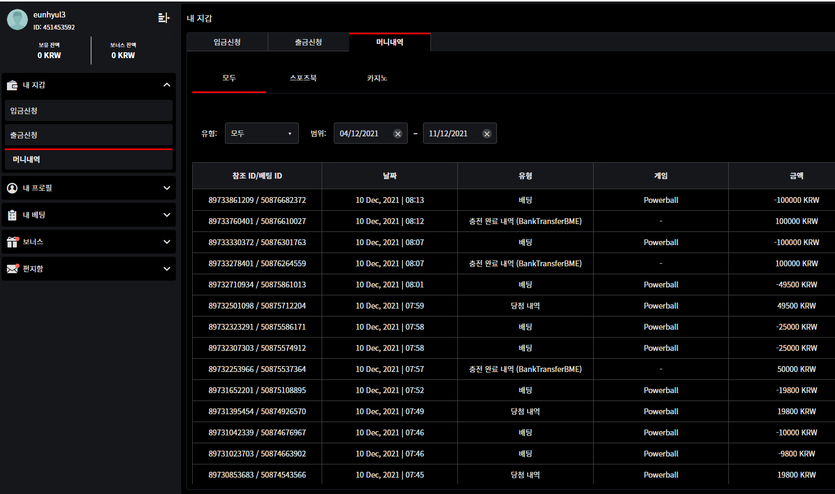Image resolution: width=835 pixels, height=494 pixels.
Task: Click the amount -10000 KRW
Action: pyautogui.click(x=797, y=433)
